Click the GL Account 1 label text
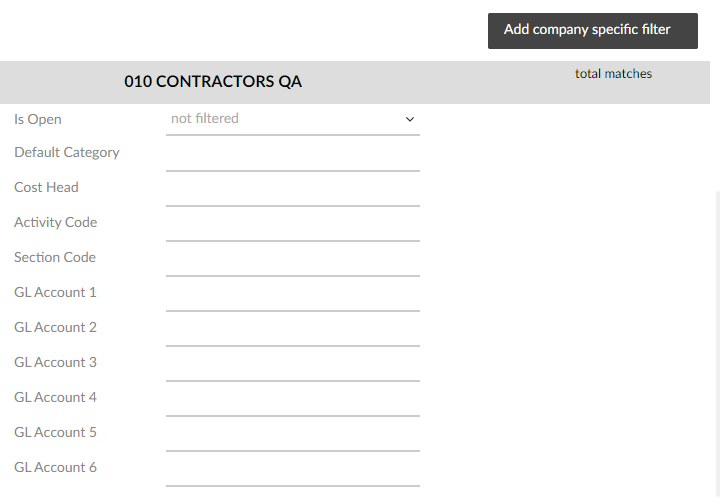Viewport: 723px width, 504px height. click(x=55, y=292)
